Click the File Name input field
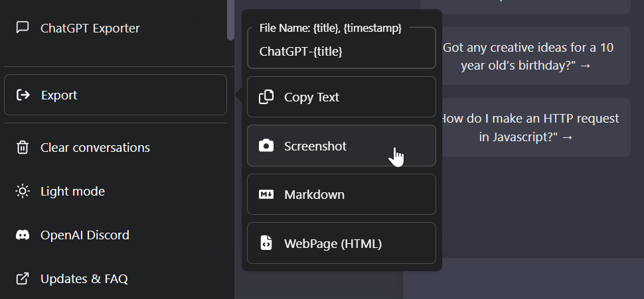 [341, 49]
